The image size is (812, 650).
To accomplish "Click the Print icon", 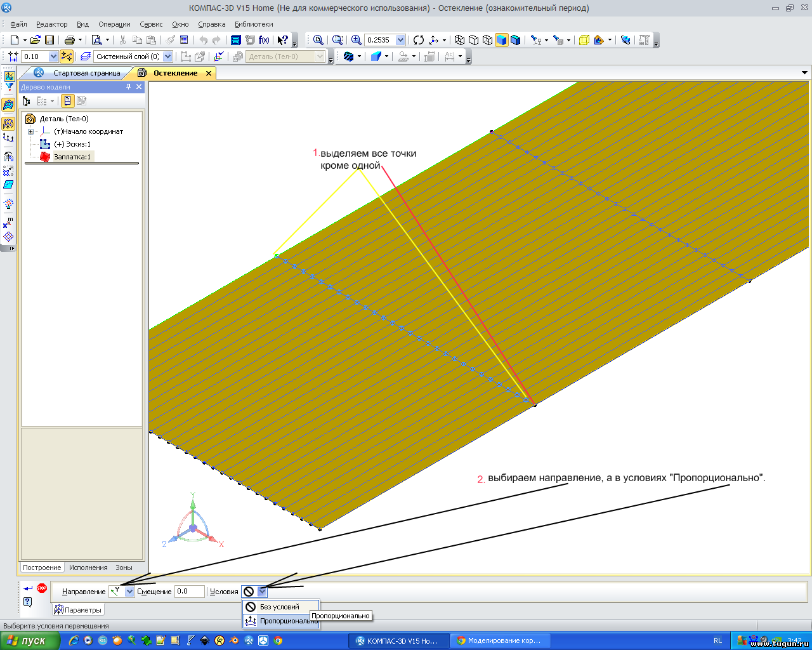I will [x=69, y=40].
